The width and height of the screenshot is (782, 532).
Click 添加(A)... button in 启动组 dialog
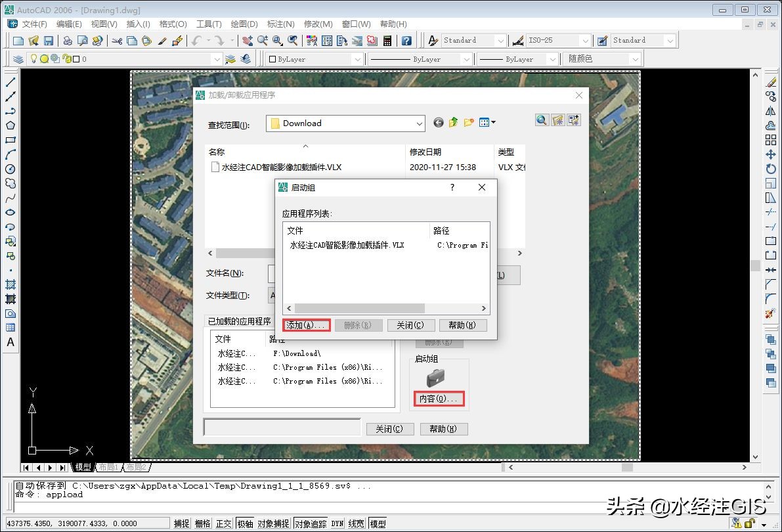(x=306, y=325)
